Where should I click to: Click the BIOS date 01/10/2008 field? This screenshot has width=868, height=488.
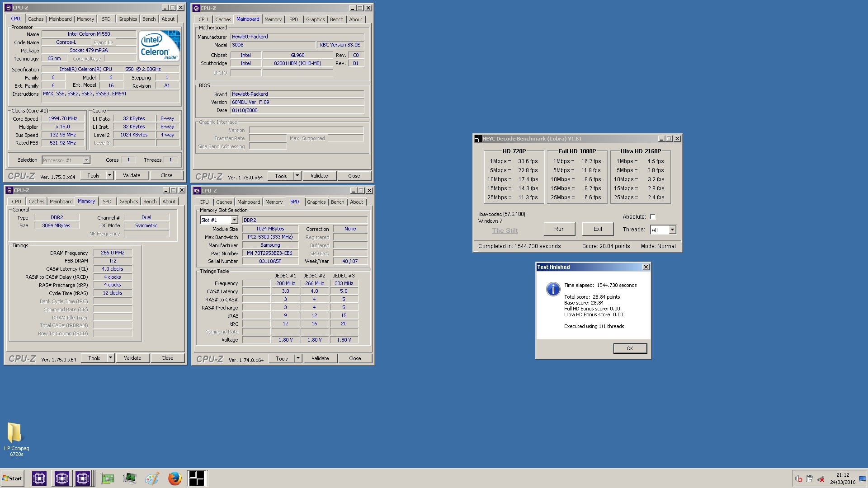point(297,110)
